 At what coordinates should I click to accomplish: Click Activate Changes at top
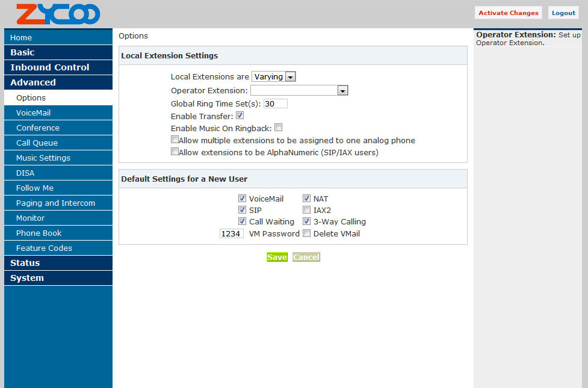508,13
